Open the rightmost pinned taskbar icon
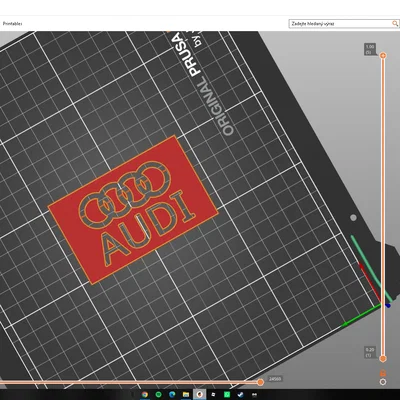Image resolution: width=400 pixels, height=400 pixels. [254, 395]
